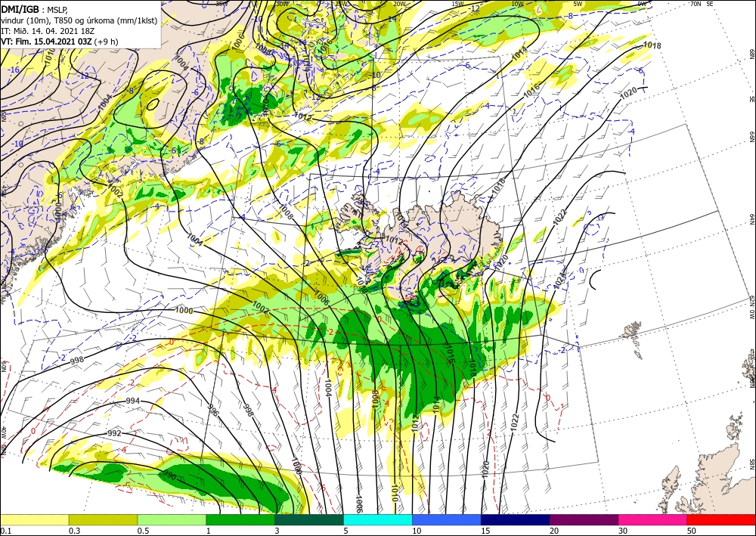The width and height of the screenshot is (756, 536).
Task: Click the '15' legend value
Action: 485,531
